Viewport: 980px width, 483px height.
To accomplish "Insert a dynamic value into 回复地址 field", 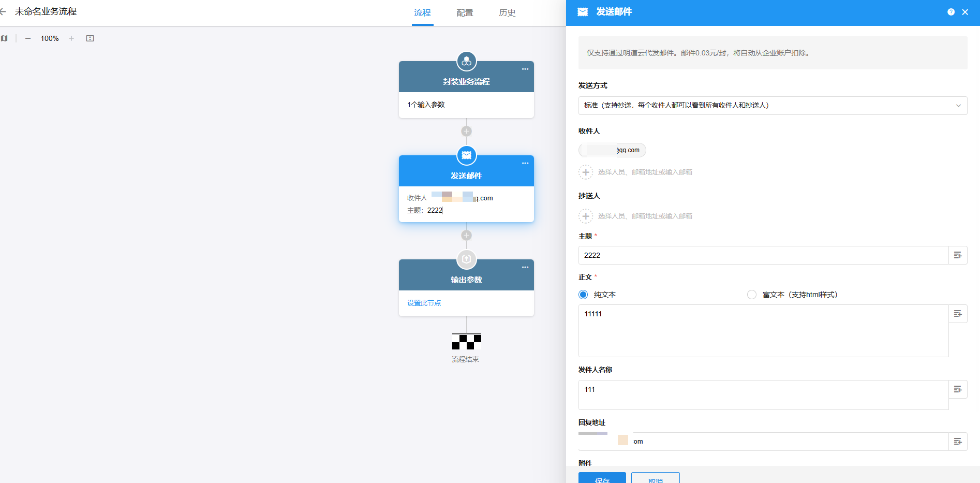I will click(x=958, y=442).
